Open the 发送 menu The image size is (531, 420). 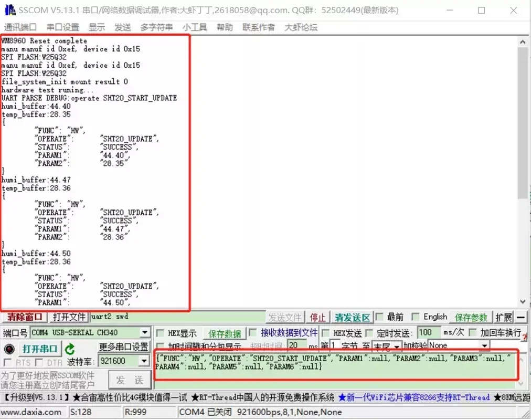[x=123, y=27]
